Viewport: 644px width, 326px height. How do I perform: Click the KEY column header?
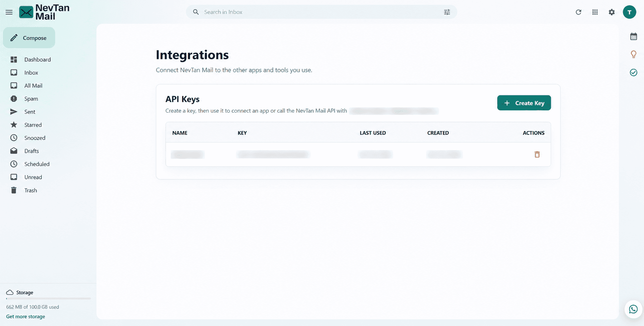click(242, 133)
